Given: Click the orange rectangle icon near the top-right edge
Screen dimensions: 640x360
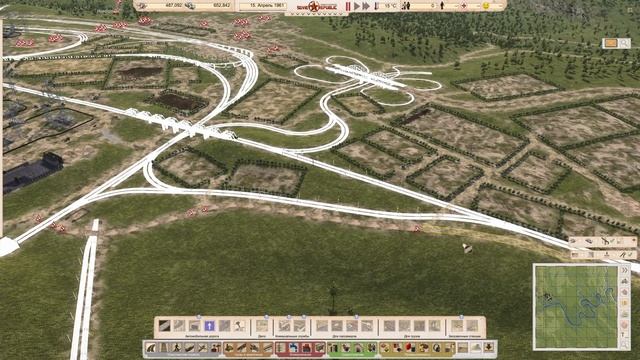Looking at the screenshot, I should point(611,43).
